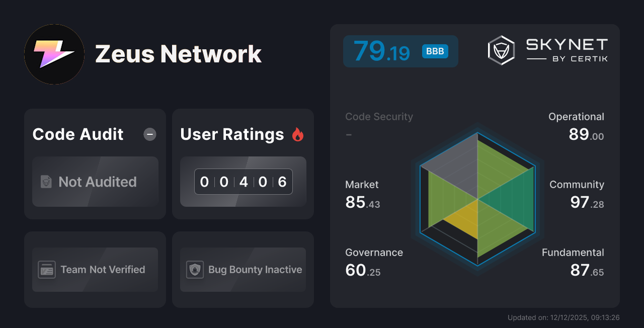
Task: Click the Market score 85.43
Action: click(x=362, y=203)
